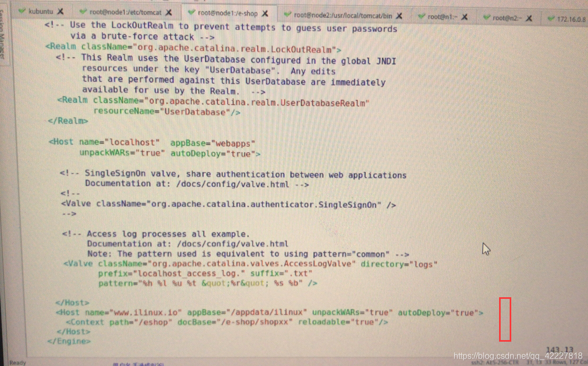
Task: Switch to the root@n2:~ tab
Action: (507, 18)
